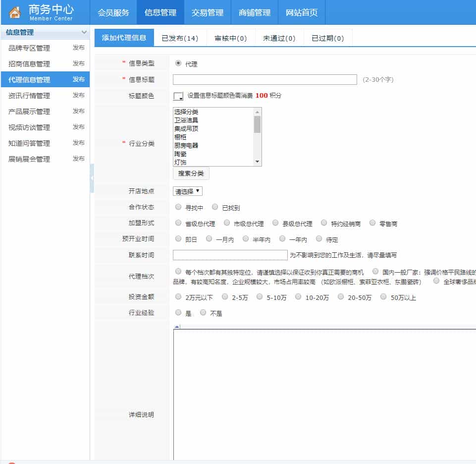Open the 交易管理 top menu
This screenshot has height=464, width=476.
coord(208,13)
